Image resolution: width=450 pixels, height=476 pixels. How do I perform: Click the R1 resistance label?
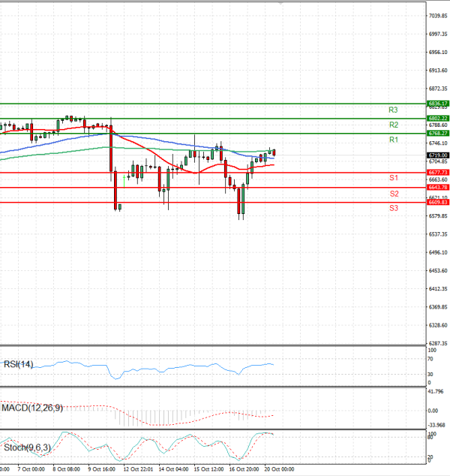pos(393,140)
